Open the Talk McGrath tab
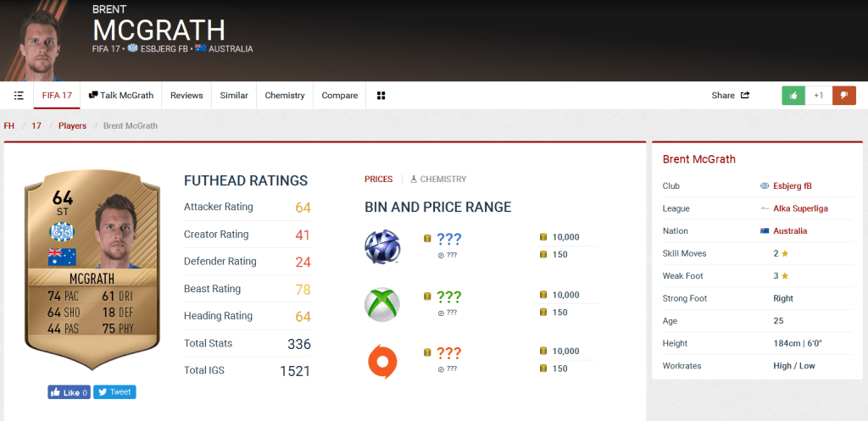The width and height of the screenshot is (868, 421). [121, 96]
